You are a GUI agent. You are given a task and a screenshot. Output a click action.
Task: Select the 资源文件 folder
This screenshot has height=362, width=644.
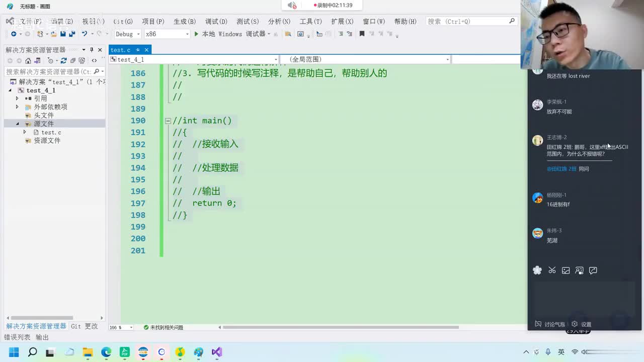(x=47, y=141)
